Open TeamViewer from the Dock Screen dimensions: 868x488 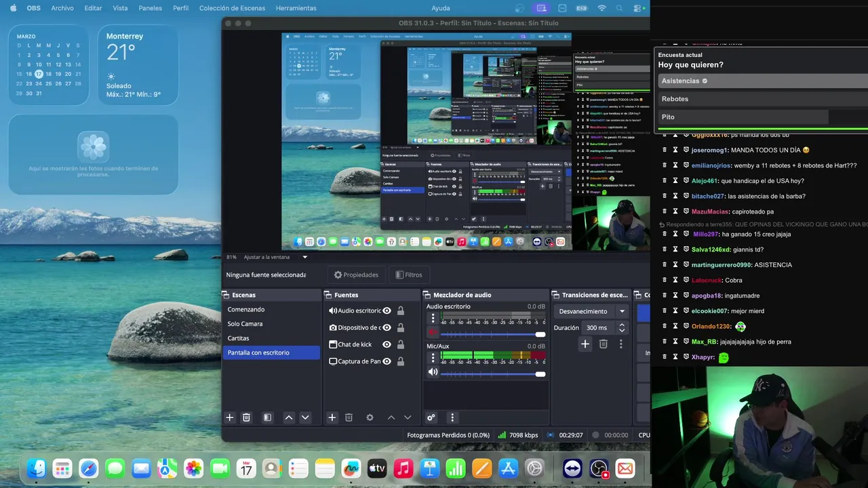click(572, 468)
